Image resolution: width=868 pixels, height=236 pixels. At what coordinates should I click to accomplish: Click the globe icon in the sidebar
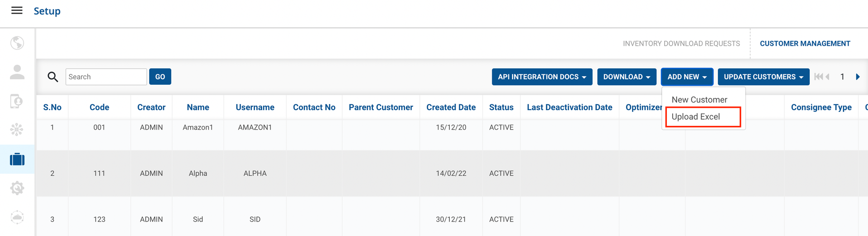(17, 43)
